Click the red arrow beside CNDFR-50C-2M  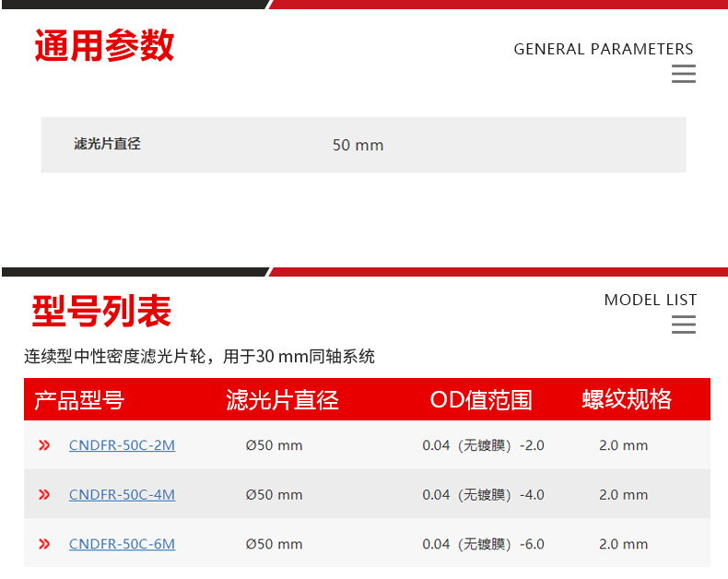(x=44, y=445)
